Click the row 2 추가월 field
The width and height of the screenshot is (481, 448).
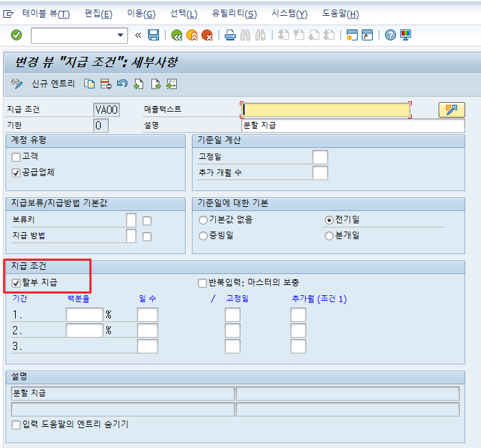click(298, 331)
